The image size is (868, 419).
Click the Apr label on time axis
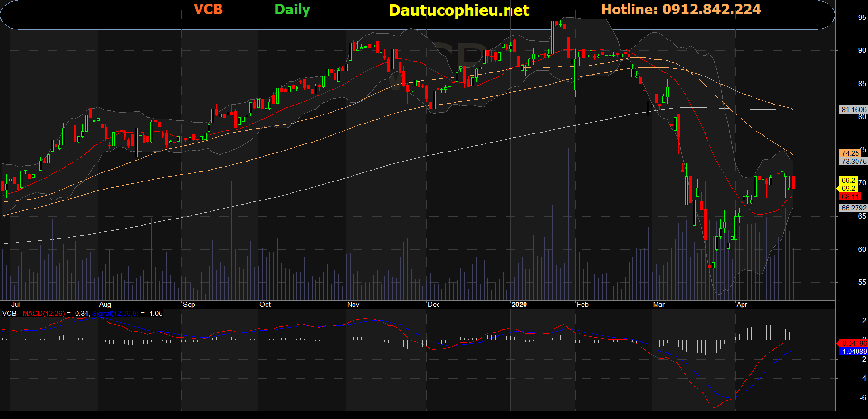[x=742, y=305]
